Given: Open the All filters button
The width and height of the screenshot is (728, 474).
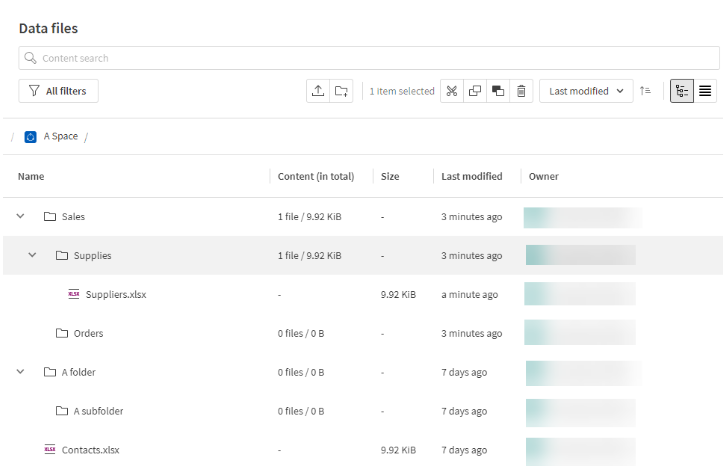Looking at the screenshot, I should [58, 91].
